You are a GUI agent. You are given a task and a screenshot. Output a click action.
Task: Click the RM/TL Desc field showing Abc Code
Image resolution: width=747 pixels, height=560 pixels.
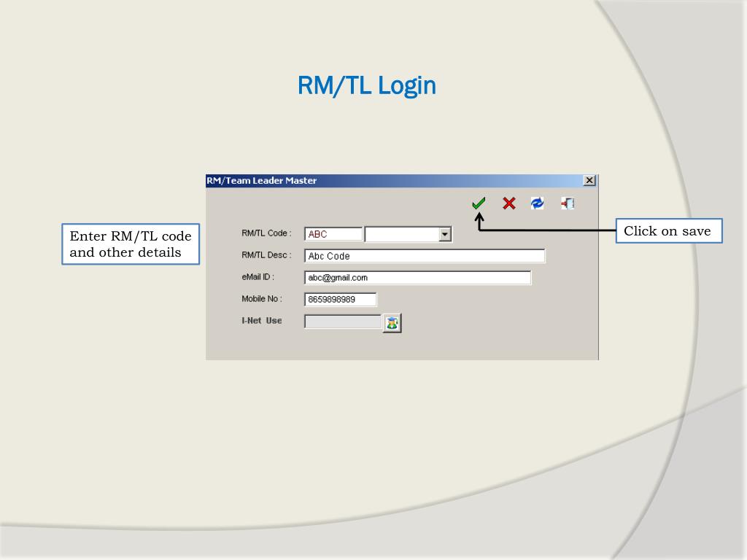coord(423,255)
